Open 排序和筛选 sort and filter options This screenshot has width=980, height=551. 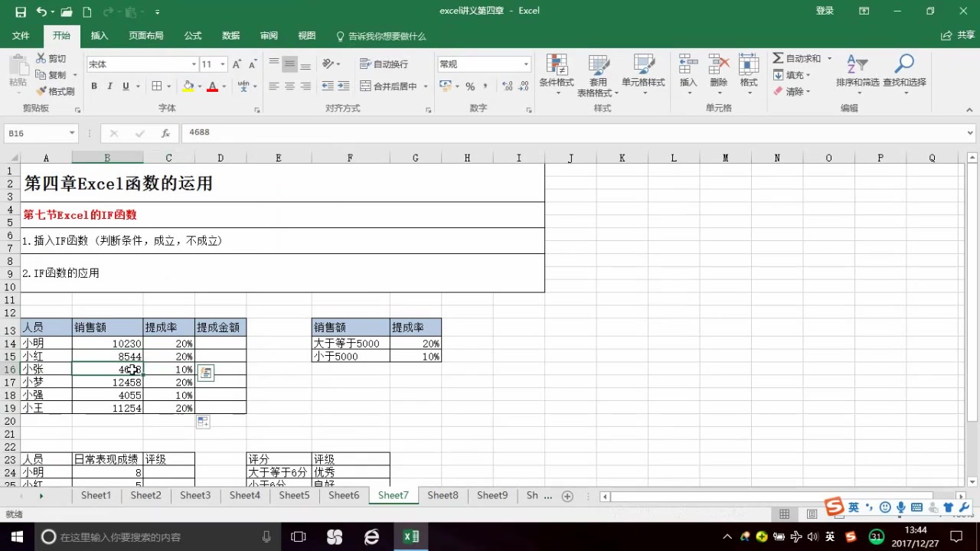[859, 73]
